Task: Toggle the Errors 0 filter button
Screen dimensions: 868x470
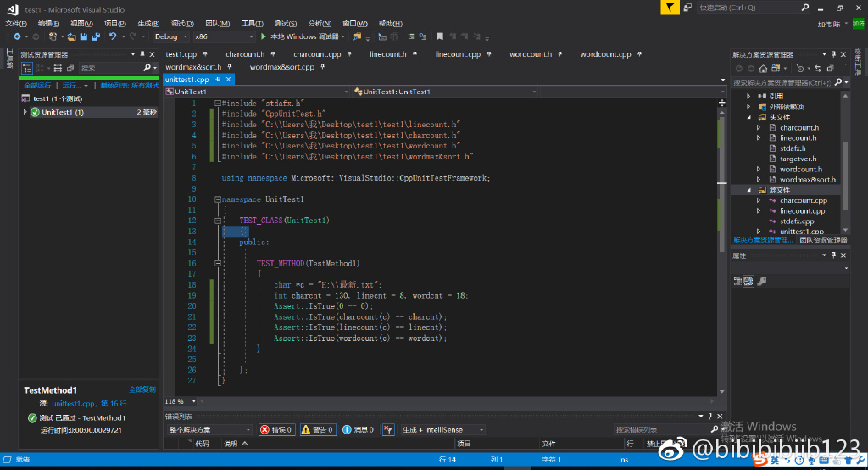Action: [x=276, y=430]
